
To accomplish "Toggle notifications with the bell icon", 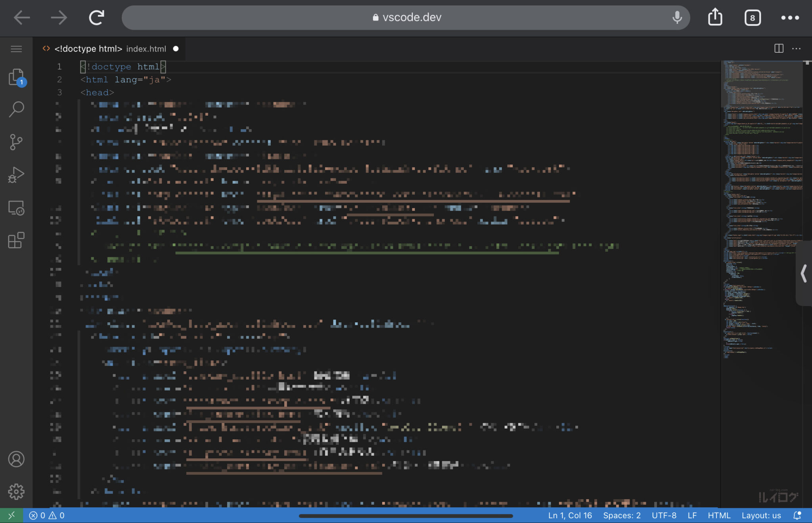I will pyautogui.click(x=797, y=515).
